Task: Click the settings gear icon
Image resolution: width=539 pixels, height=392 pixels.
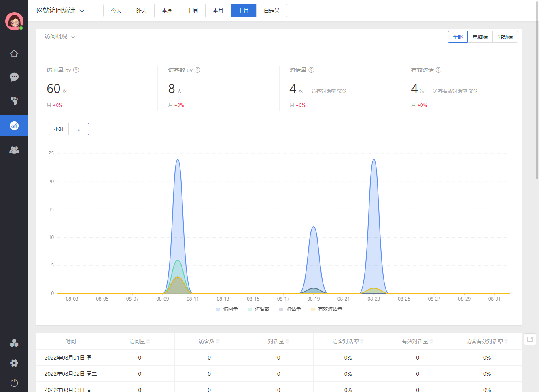Action: tap(14, 363)
